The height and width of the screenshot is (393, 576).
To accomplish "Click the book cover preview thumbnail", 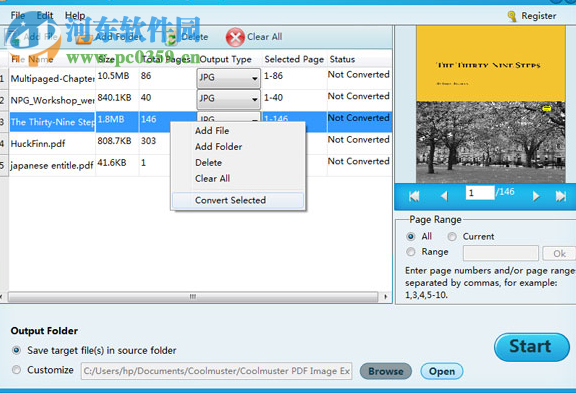I will click(x=490, y=104).
